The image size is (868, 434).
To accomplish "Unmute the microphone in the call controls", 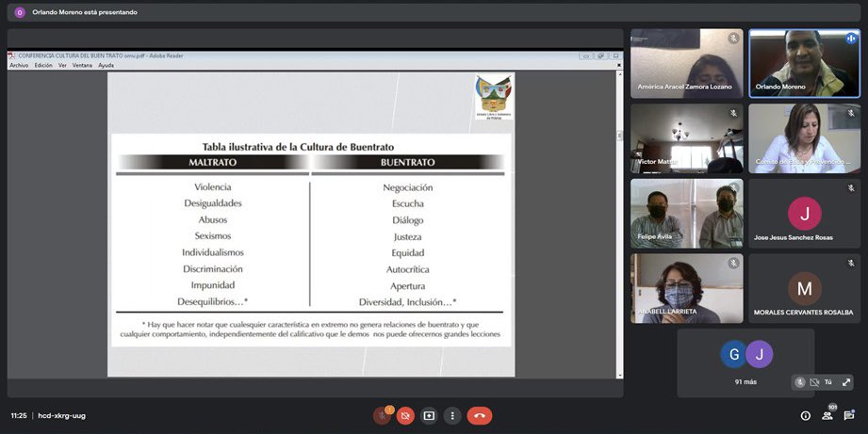I will pyautogui.click(x=382, y=416).
